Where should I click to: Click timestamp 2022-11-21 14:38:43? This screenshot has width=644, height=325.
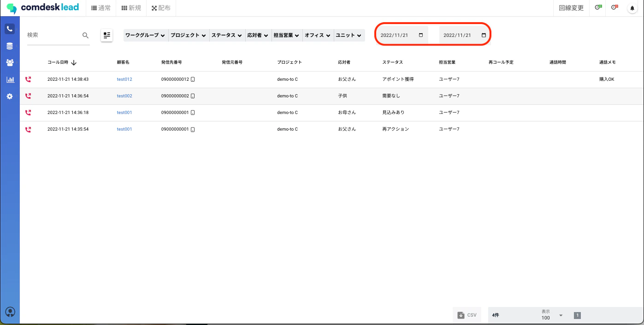(68, 79)
